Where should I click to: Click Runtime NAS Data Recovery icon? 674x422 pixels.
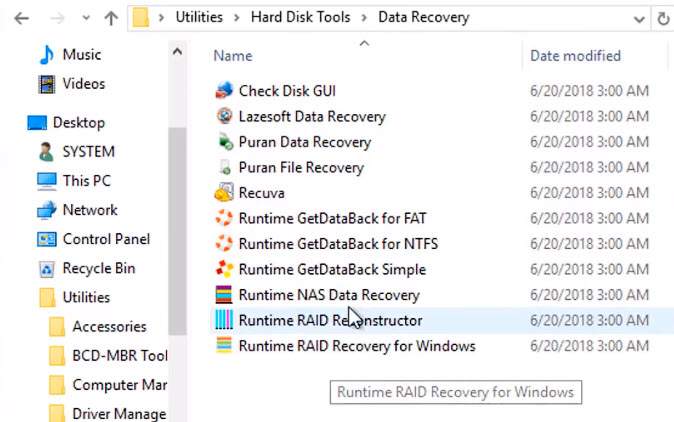coord(224,295)
